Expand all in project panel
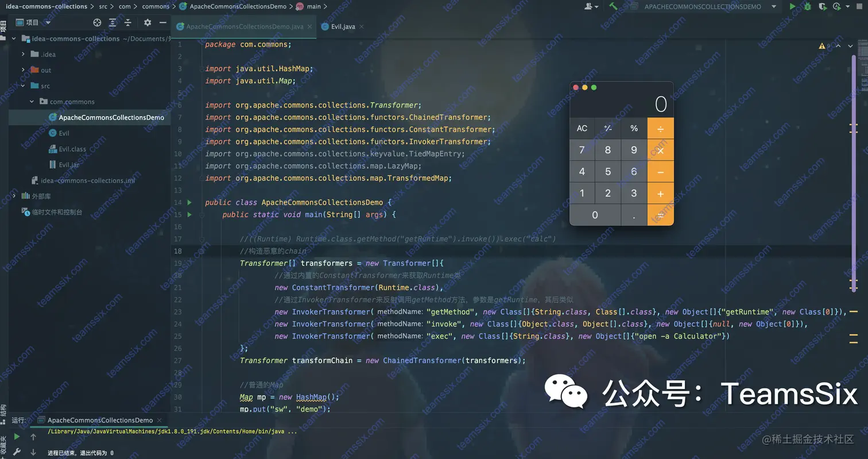 (x=113, y=22)
